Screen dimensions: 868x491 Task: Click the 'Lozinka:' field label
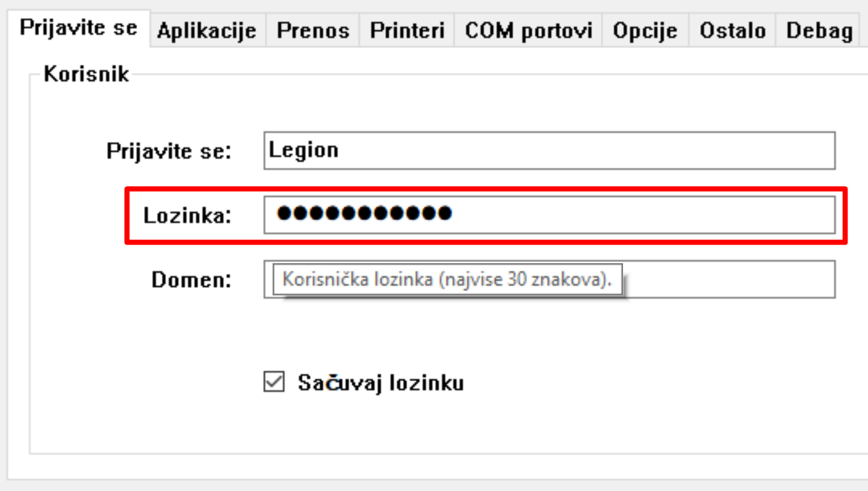(x=187, y=216)
